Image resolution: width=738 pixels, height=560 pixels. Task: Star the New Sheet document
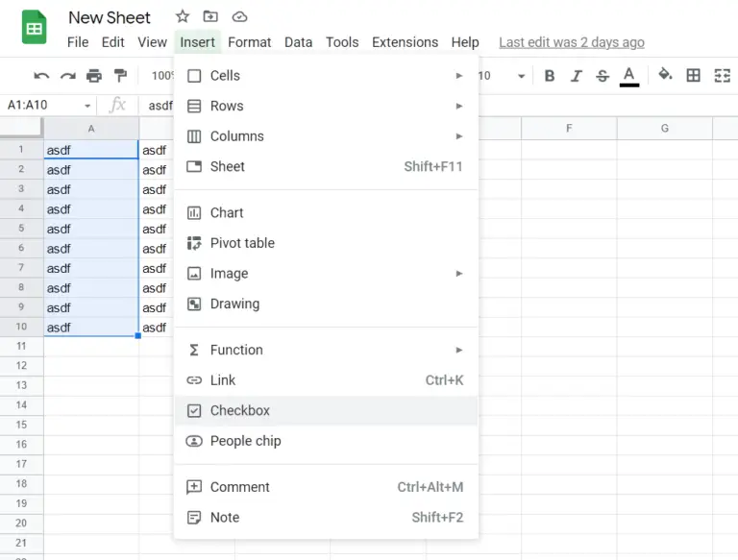183,17
